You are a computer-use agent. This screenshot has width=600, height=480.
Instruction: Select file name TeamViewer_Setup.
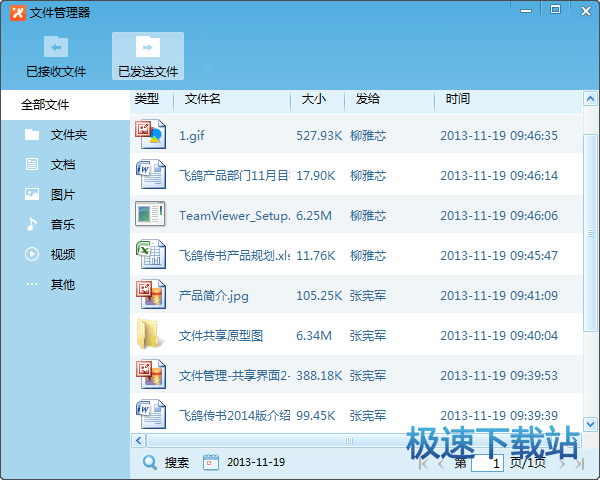coord(235,216)
